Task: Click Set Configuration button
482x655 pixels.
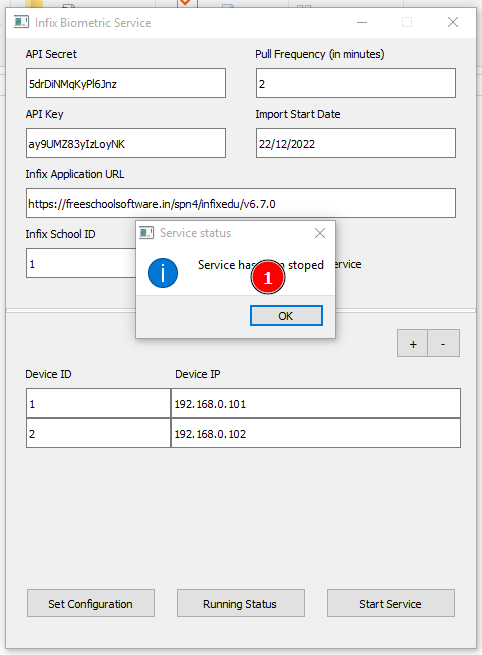Action: 91,604
